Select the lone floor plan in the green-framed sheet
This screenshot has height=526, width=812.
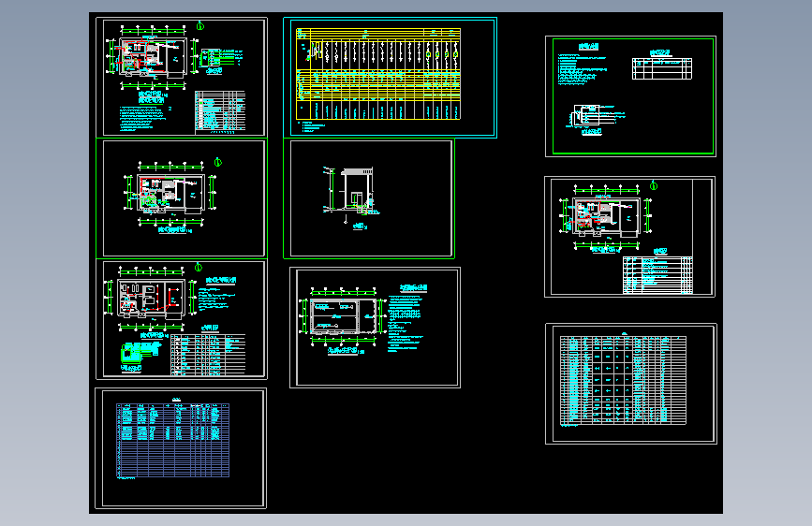click(170, 194)
